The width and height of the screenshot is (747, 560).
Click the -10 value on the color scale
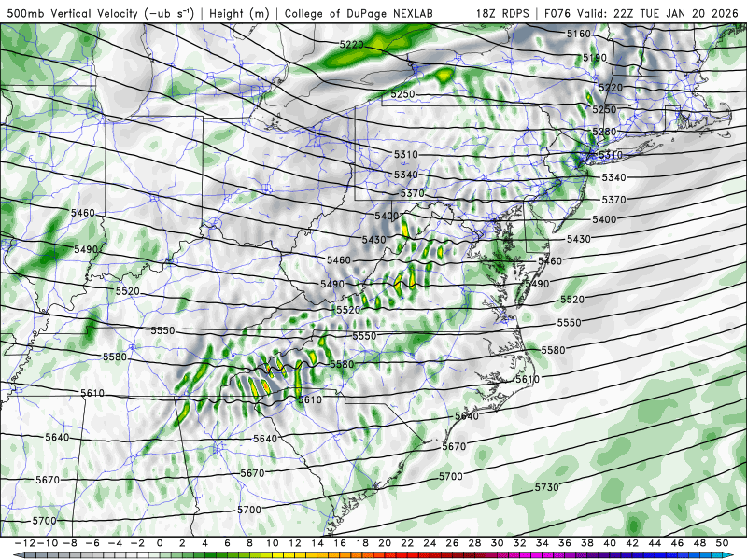coord(48,543)
